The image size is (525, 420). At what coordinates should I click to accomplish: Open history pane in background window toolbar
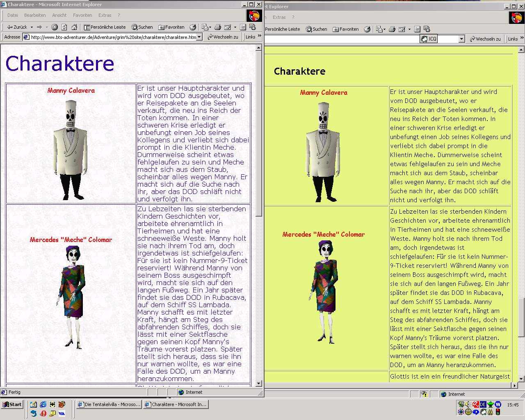tap(367, 29)
